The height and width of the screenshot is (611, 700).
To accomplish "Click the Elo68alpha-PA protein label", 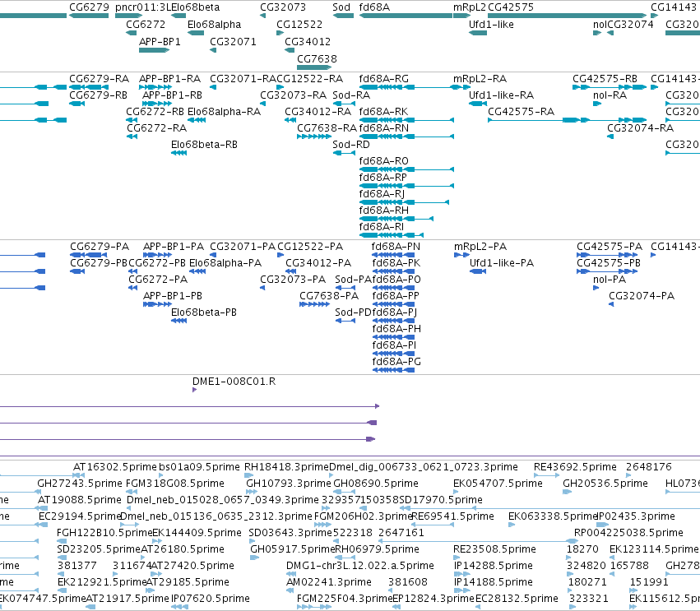I will tap(225, 263).
